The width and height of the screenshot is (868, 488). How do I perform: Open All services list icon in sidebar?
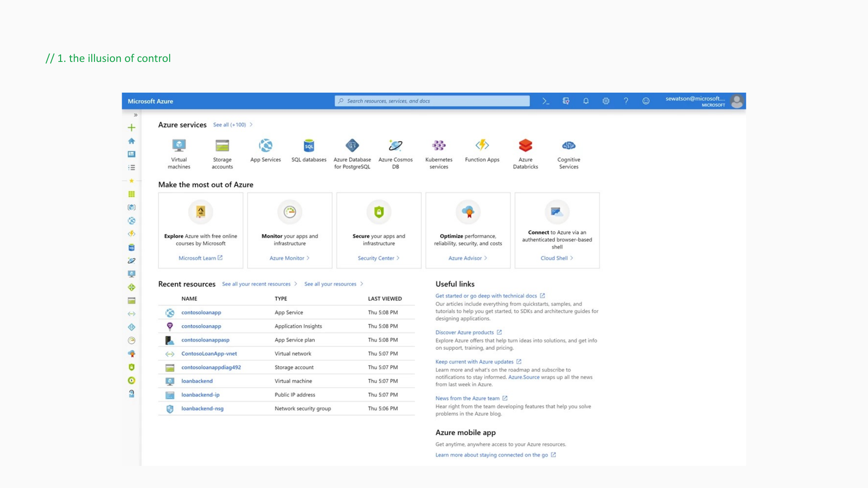click(132, 167)
